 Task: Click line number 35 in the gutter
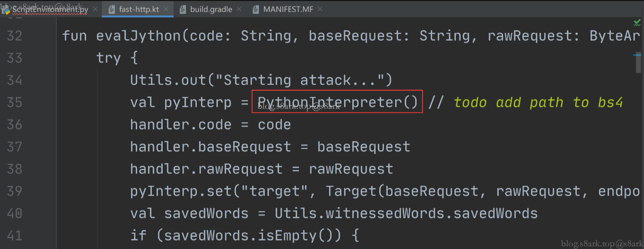click(15, 102)
